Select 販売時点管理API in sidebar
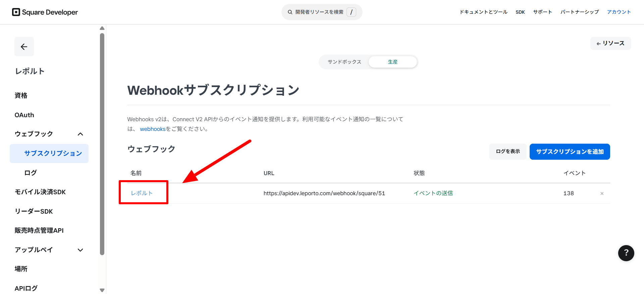The height and width of the screenshot is (294, 644). tap(39, 230)
